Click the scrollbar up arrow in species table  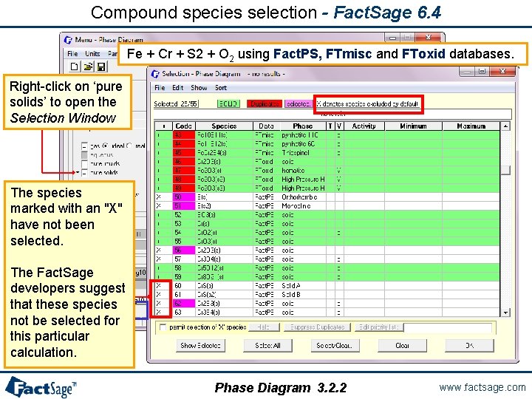505,126
